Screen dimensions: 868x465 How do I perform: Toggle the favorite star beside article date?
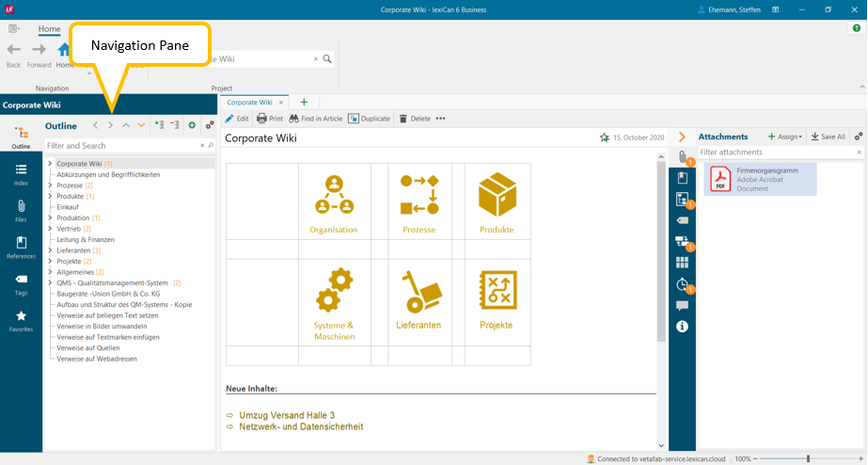[x=605, y=137]
